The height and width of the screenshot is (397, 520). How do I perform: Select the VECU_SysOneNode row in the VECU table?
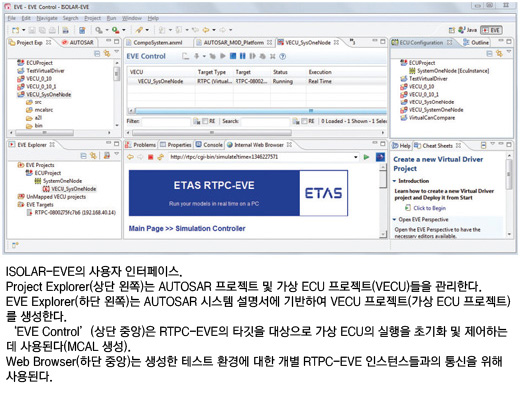(257, 81)
